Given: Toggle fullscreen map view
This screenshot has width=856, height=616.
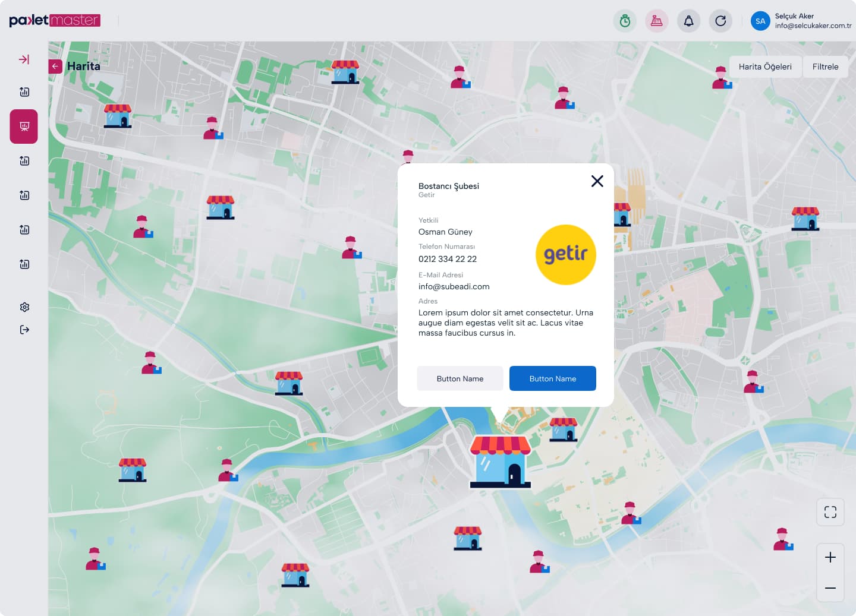Looking at the screenshot, I should tap(830, 512).
